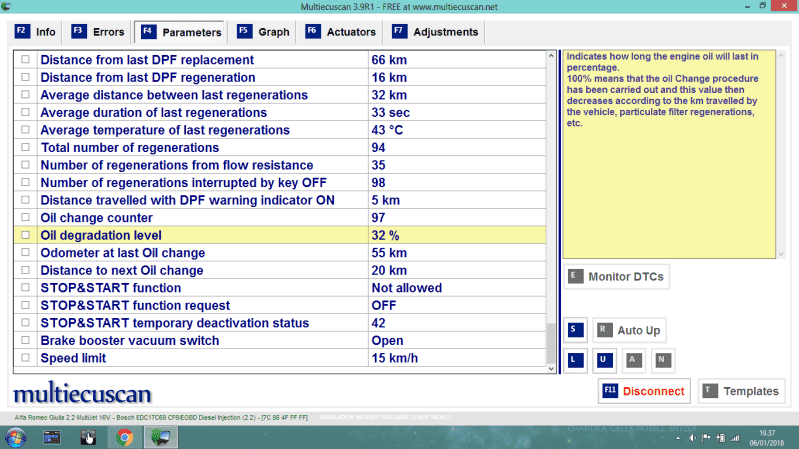Select the Oil degradation level checkbox
Screen dimensions: 799x449
point(25,235)
